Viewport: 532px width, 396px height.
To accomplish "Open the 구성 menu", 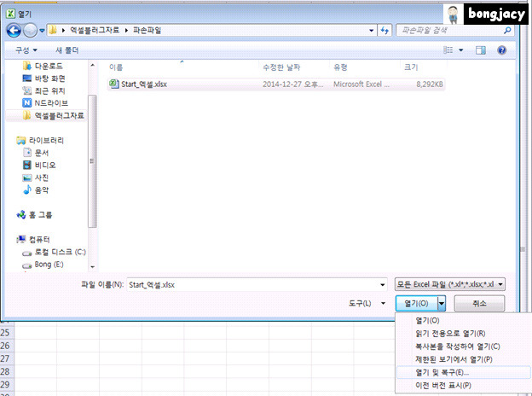I will (x=26, y=50).
